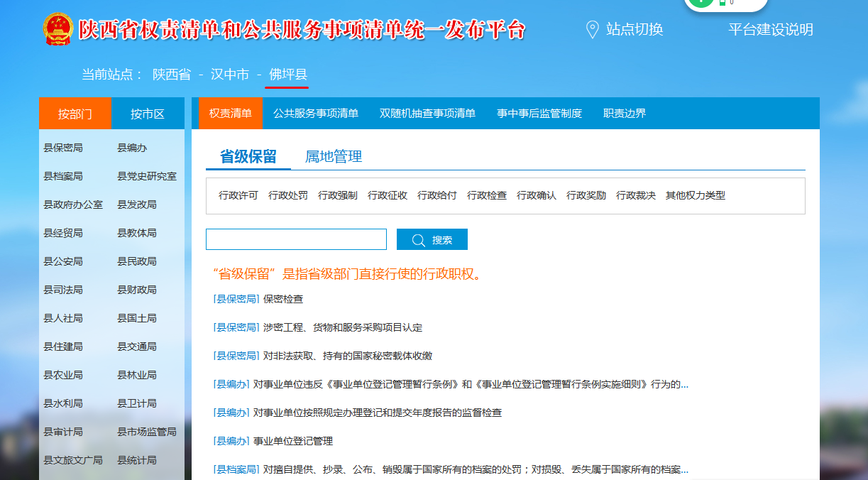The image size is (868, 480).
Task: Select 其他权力类型 filter
Action: [695, 196]
